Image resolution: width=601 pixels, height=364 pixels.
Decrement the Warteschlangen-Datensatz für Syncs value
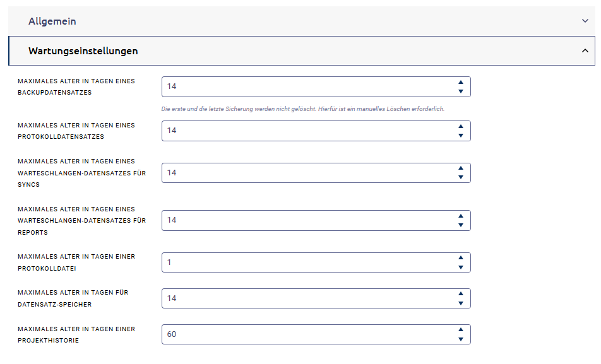(460, 177)
